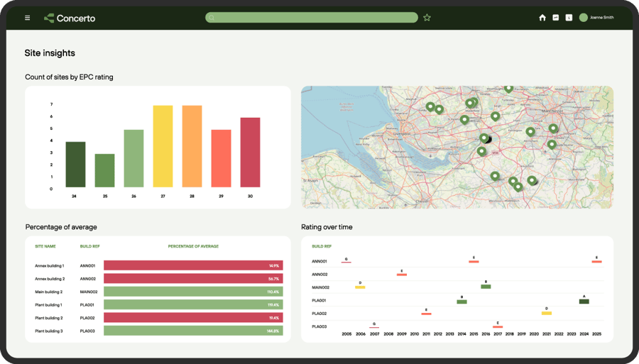This screenshot has width=639, height=364.
Task: Click PLA003 in the percentage table
Action: point(87,331)
